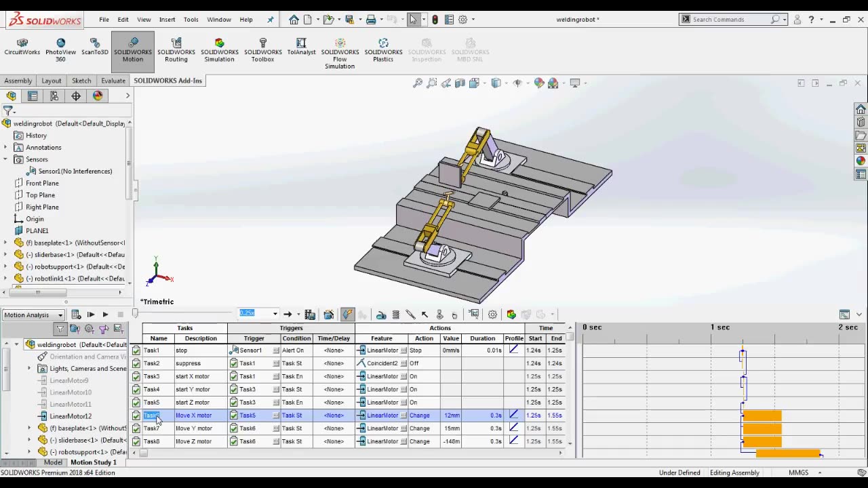Launch PhotoView 360

tap(60, 51)
